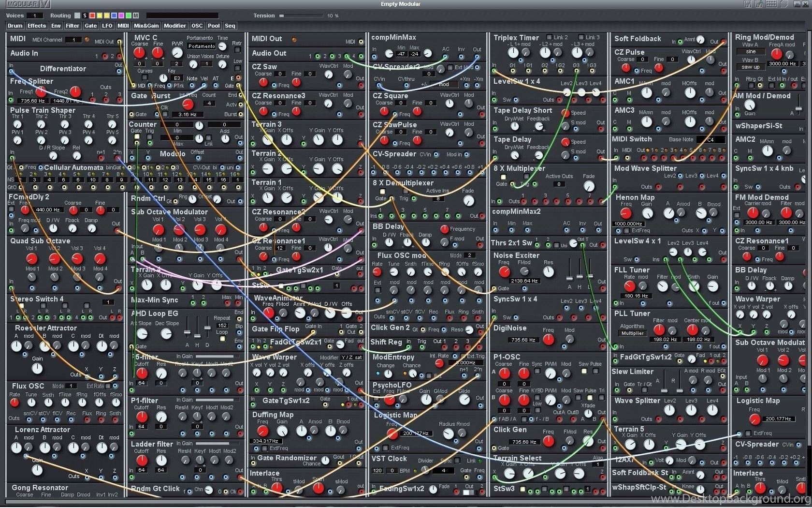Click the MVC C Coarse red knob
This screenshot has width=812, height=508.
click(139, 53)
